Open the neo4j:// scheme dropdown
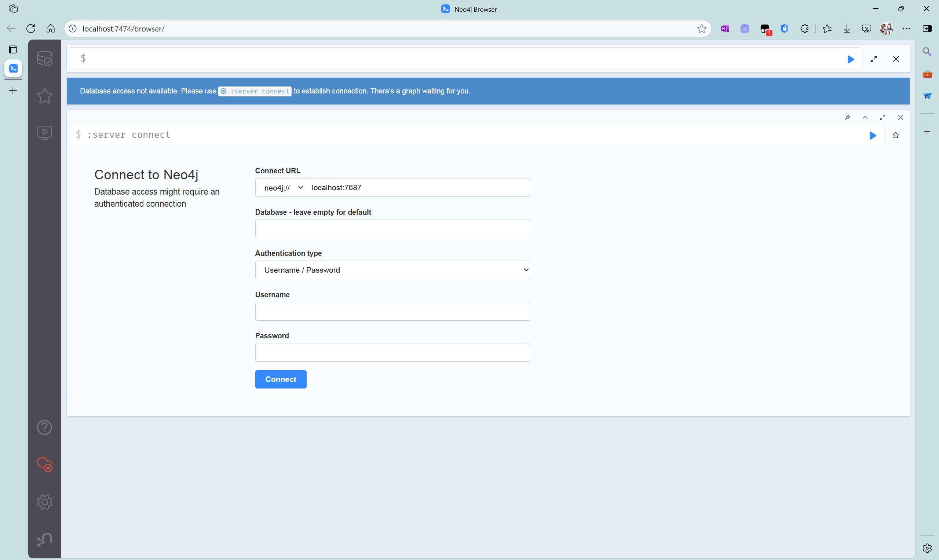 tap(280, 188)
